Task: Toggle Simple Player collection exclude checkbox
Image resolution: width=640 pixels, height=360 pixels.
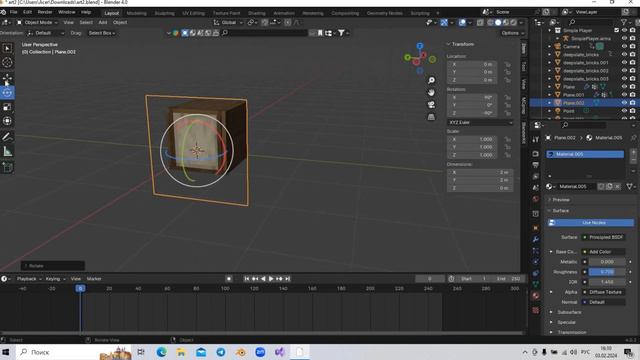Action: (x=616, y=30)
